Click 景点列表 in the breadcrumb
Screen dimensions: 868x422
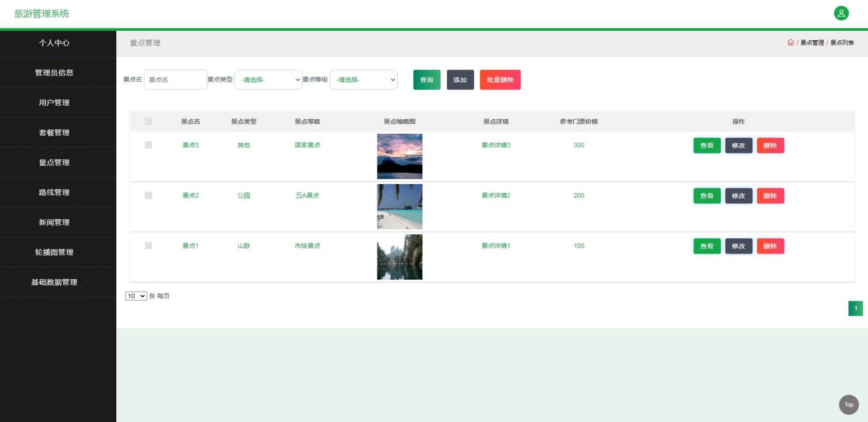842,43
